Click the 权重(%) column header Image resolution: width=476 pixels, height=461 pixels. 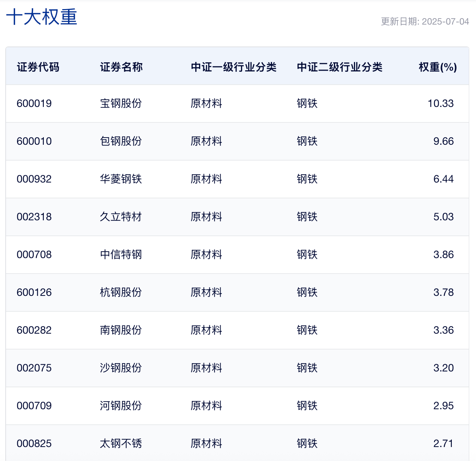(x=438, y=67)
